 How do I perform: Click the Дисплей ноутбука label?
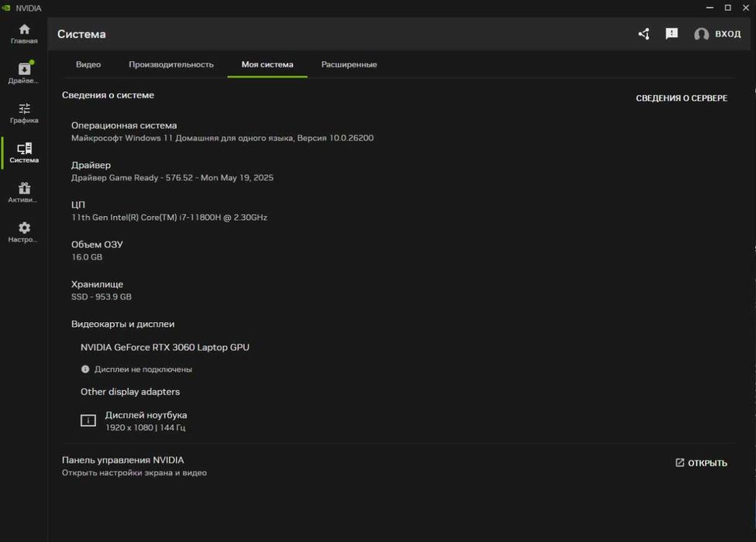click(146, 415)
